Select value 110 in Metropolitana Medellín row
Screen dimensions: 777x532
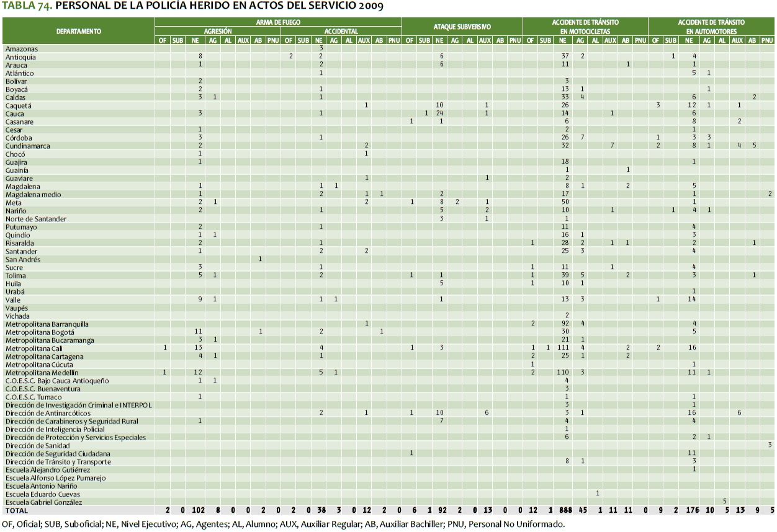(x=564, y=373)
